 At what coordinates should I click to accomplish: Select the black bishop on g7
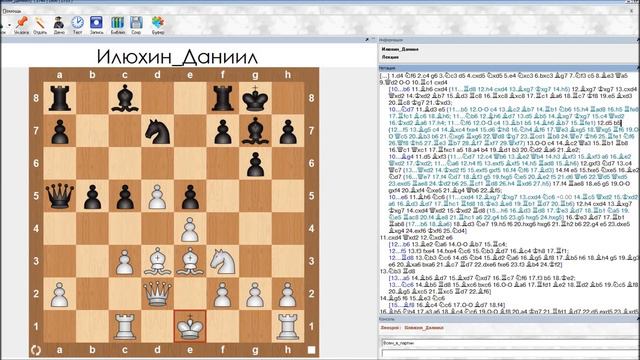[255, 131]
